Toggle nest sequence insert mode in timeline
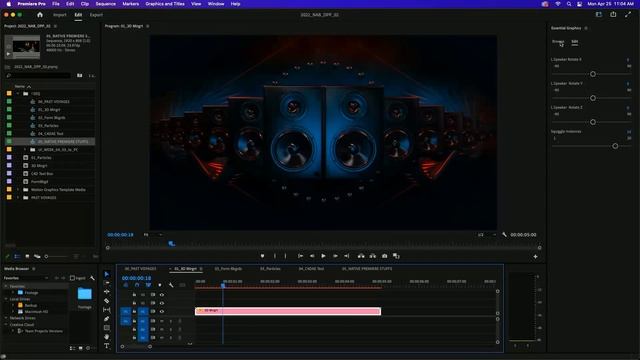Image resolution: width=640 pixels, height=360 pixels. click(126, 285)
